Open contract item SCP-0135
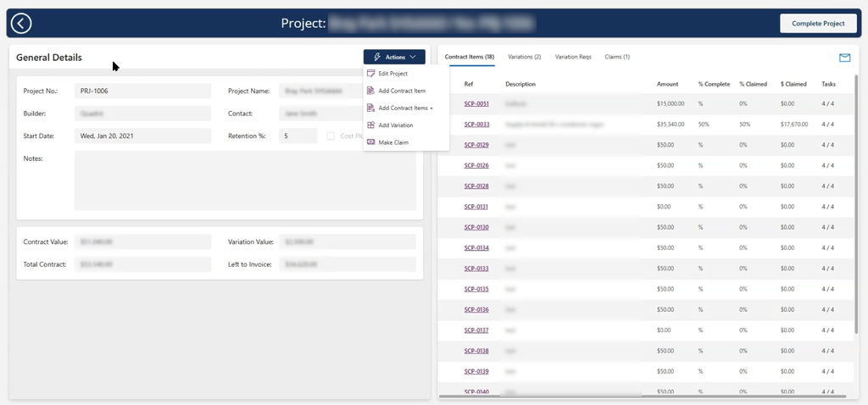The image size is (868, 405). (476, 289)
